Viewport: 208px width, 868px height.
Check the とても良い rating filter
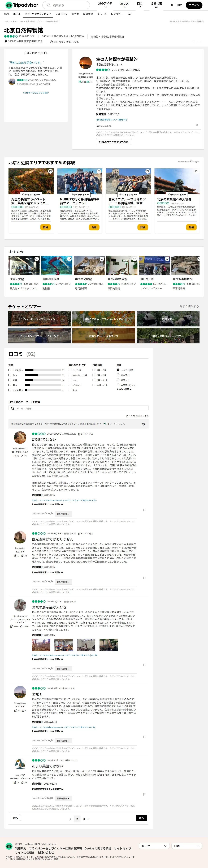tap(10, 370)
